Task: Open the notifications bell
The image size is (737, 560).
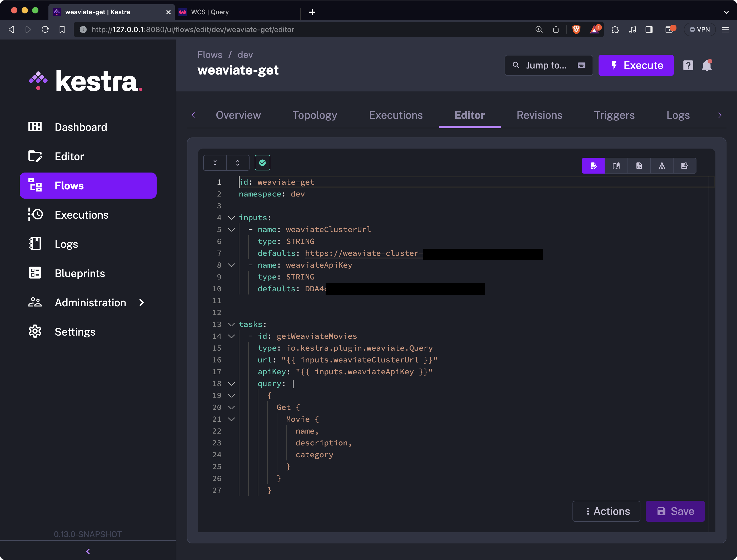Action: (706, 65)
